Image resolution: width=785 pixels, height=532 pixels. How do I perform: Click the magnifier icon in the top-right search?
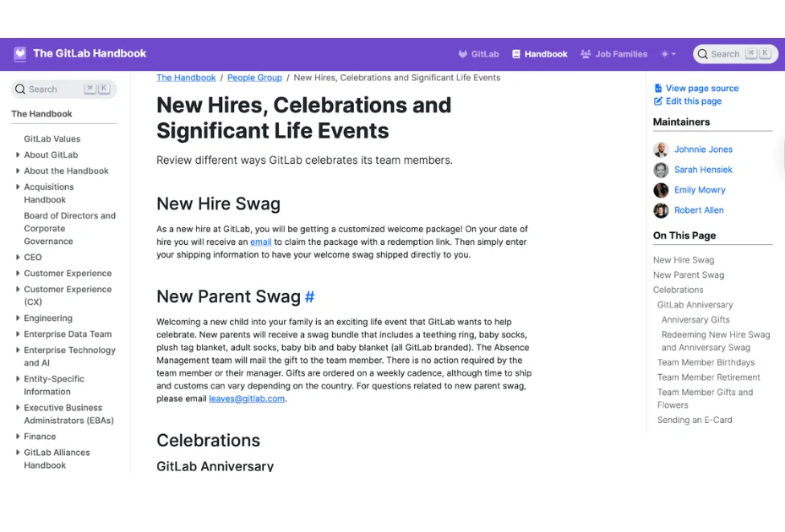[703, 54]
